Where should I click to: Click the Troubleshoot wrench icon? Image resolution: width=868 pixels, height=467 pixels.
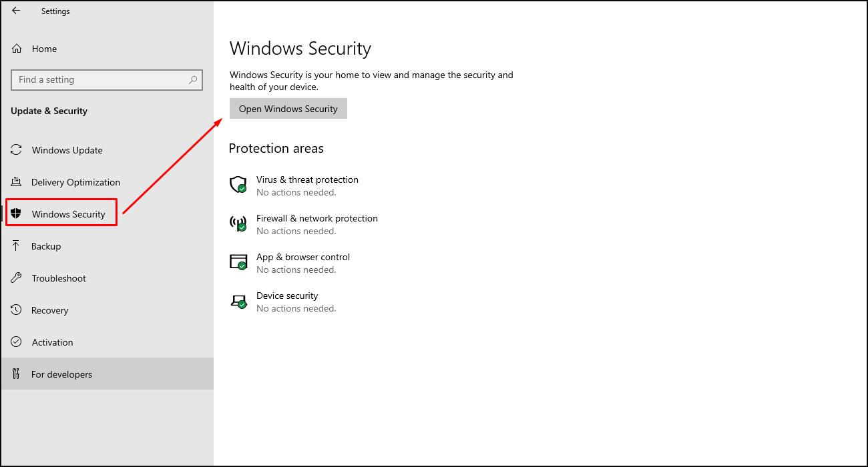pos(17,278)
